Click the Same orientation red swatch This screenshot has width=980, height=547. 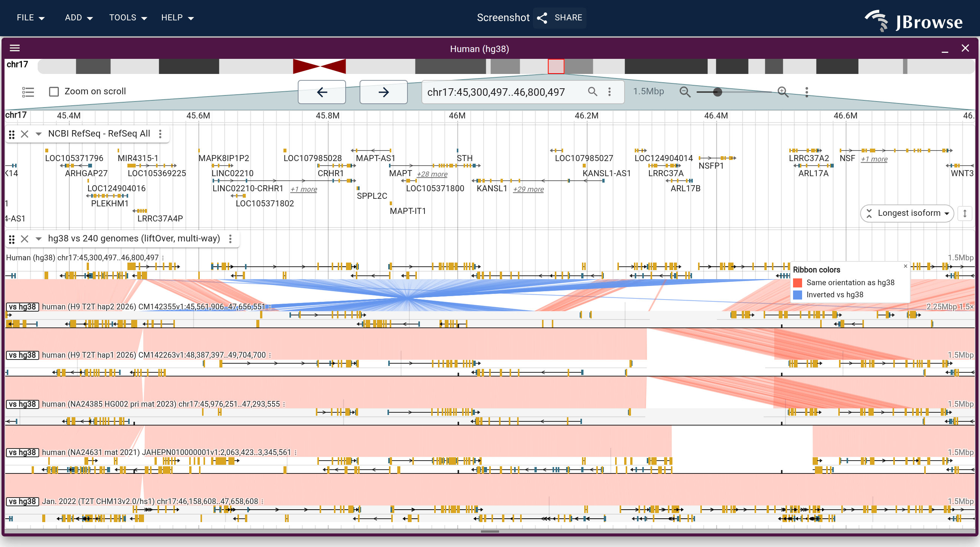[x=798, y=283]
